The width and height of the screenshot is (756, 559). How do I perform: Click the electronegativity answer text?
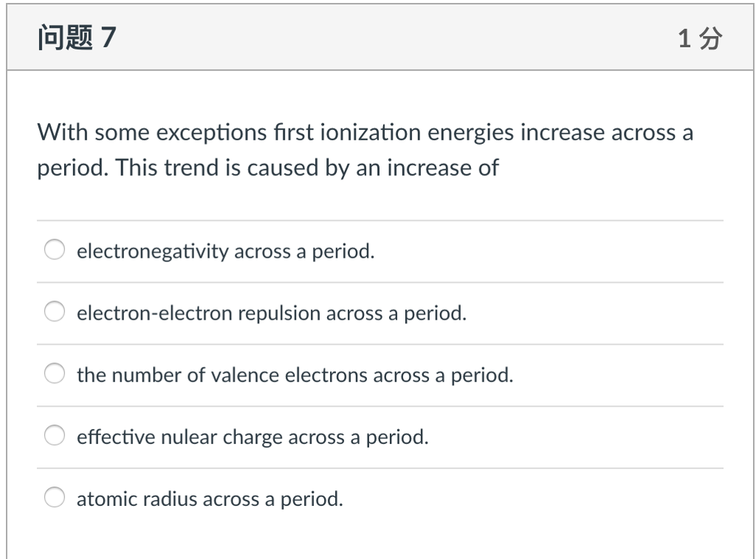pos(225,251)
